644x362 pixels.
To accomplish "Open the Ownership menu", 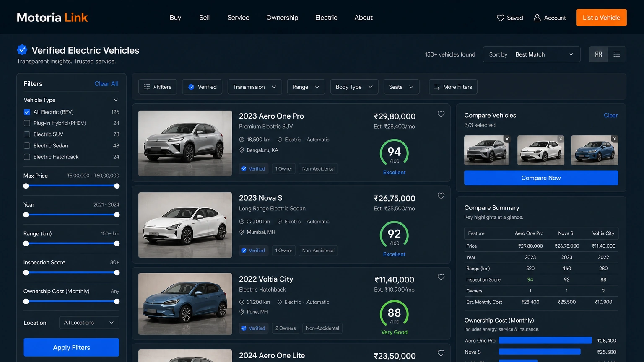I will point(282,18).
